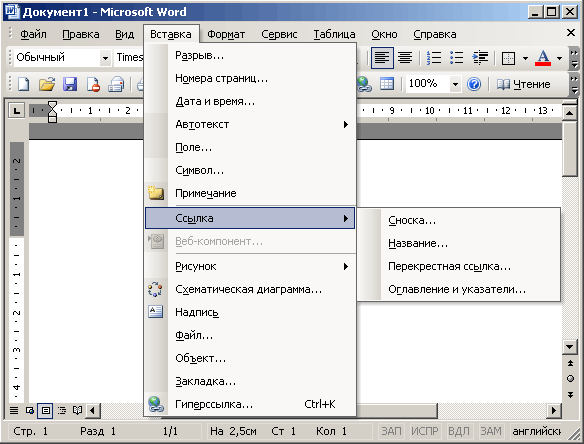Toggle the Print layout view button
Image resolution: width=584 pixels, height=444 pixels.
45,411
